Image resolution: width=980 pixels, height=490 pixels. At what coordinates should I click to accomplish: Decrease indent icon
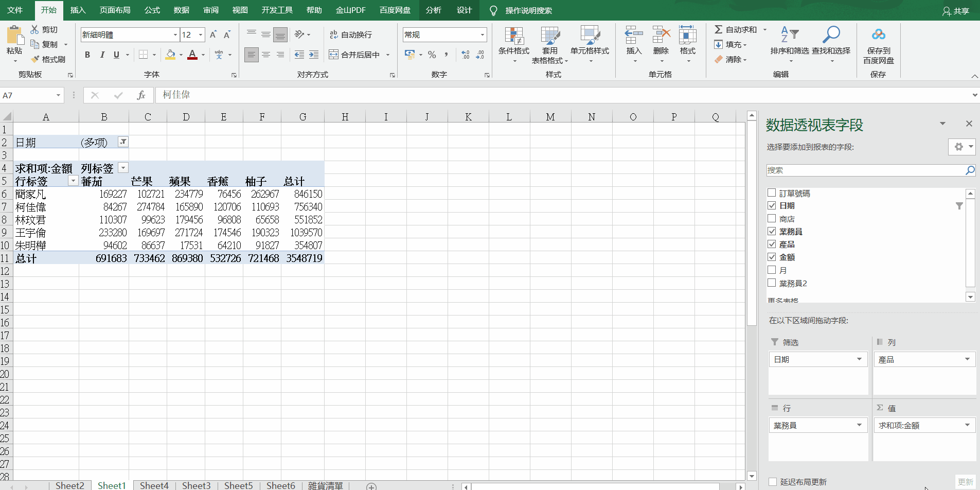pyautogui.click(x=299, y=55)
